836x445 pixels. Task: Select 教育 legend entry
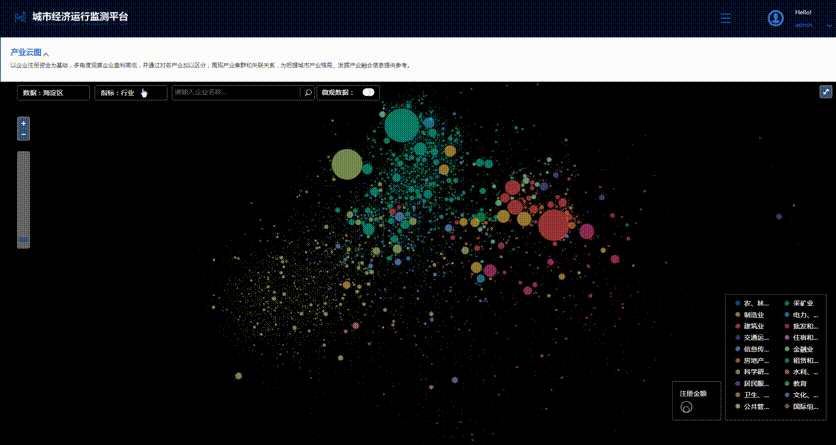[795, 384]
